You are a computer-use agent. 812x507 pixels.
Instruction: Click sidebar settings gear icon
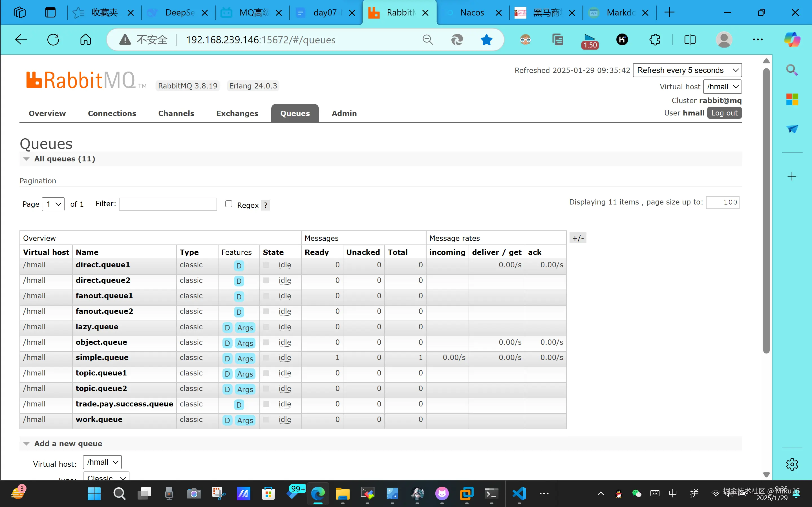click(x=792, y=464)
